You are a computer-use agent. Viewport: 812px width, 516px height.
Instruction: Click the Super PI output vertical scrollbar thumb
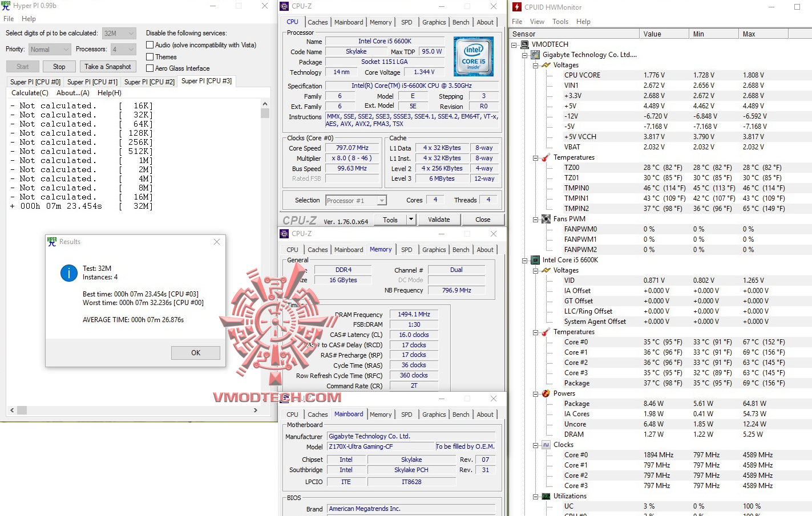(x=265, y=113)
